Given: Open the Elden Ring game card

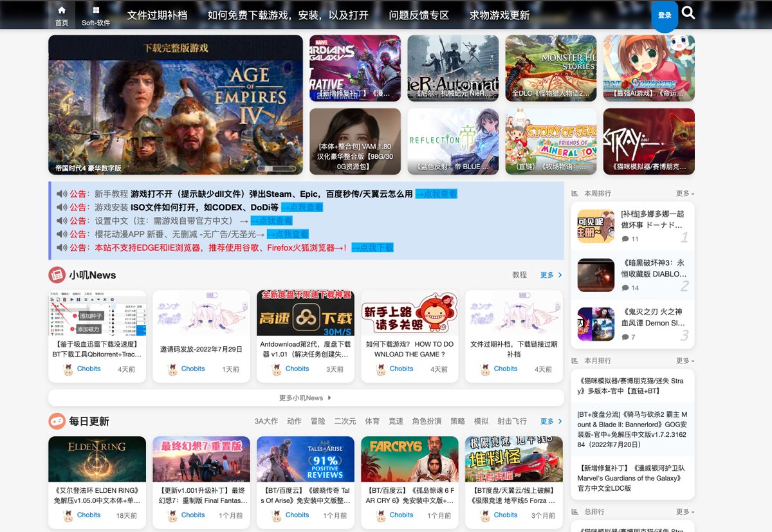Looking at the screenshot, I should tap(97, 482).
